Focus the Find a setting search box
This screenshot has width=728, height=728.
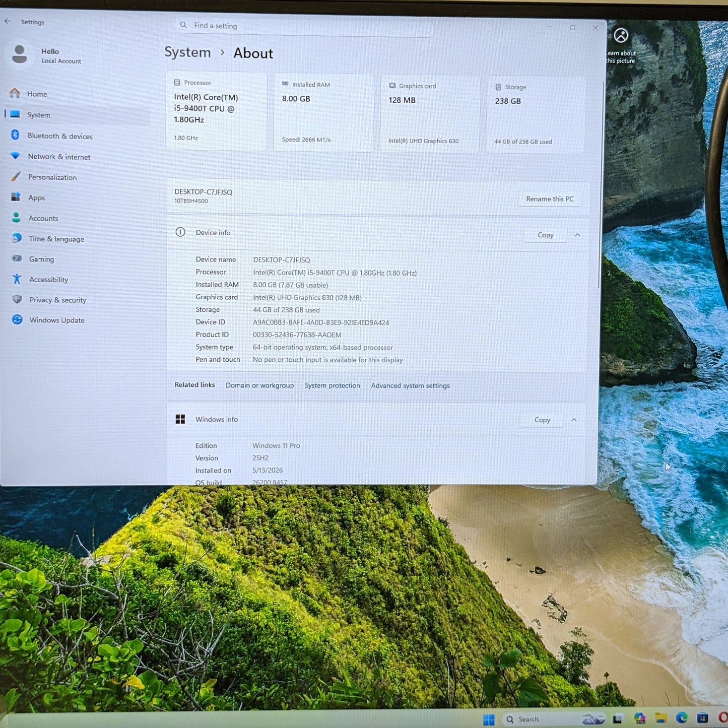tap(304, 26)
